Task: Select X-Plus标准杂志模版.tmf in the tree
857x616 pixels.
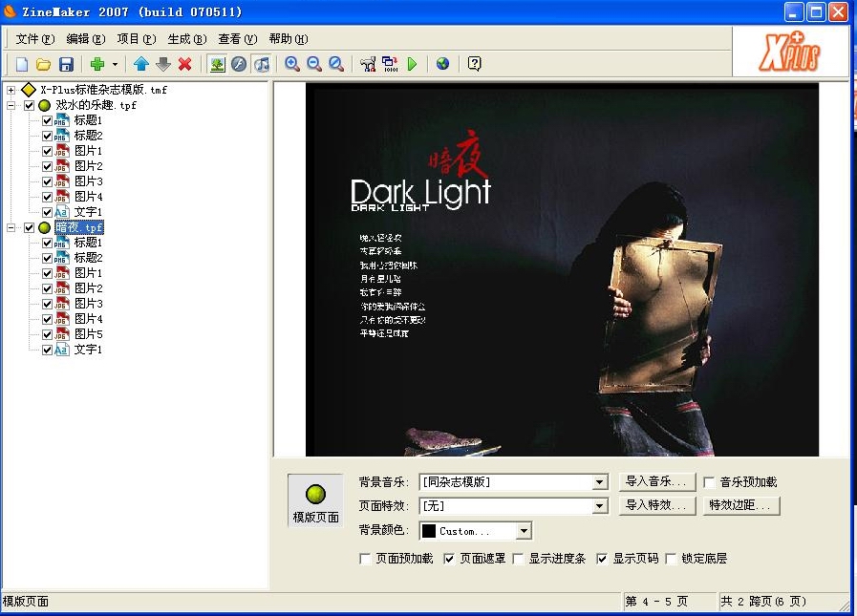Action: click(x=104, y=90)
